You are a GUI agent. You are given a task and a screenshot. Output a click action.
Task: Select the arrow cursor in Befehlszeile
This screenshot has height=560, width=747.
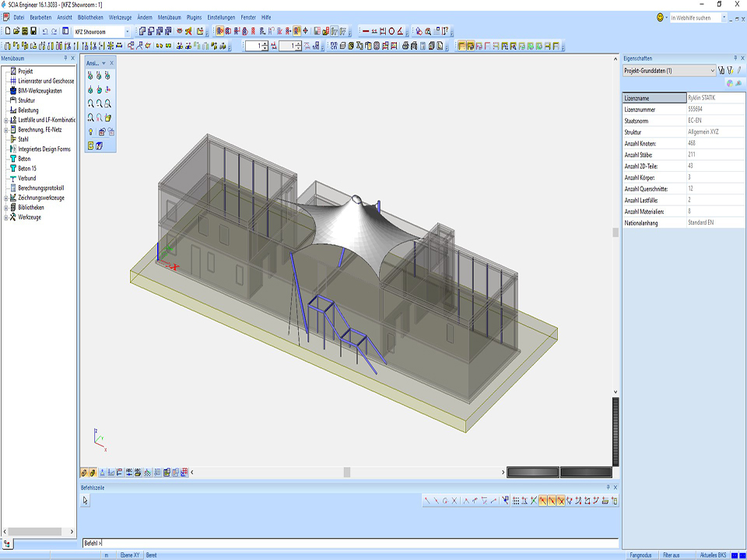(x=86, y=501)
